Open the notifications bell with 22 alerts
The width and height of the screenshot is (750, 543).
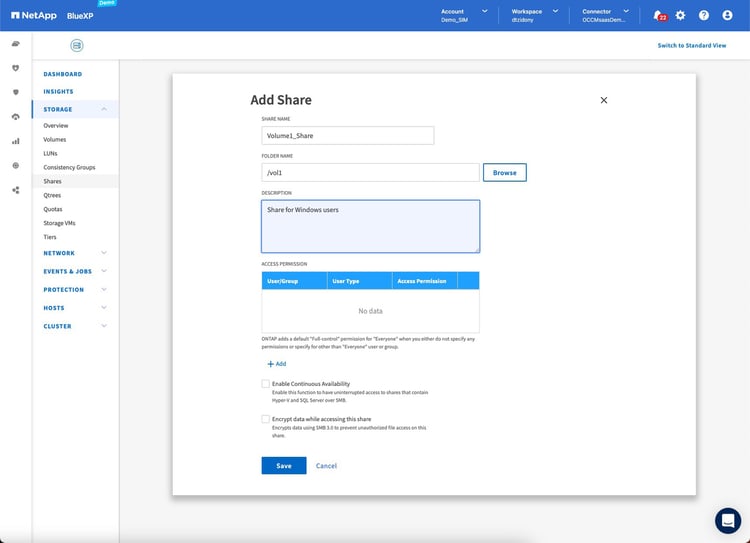pyautogui.click(x=658, y=15)
